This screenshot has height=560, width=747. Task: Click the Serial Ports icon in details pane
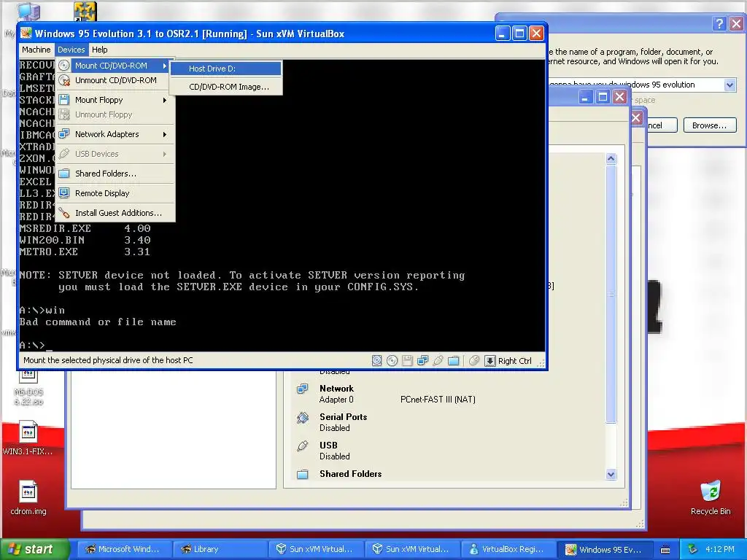pyautogui.click(x=303, y=418)
